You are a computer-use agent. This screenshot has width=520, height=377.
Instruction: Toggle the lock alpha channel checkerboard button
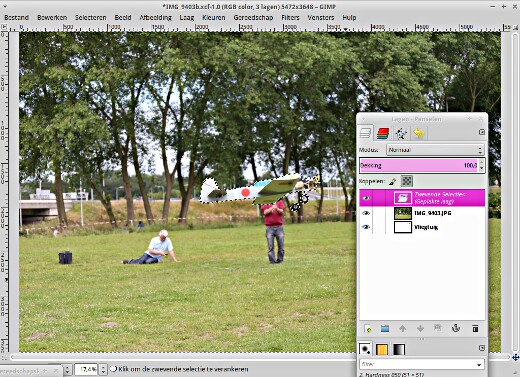click(407, 181)
